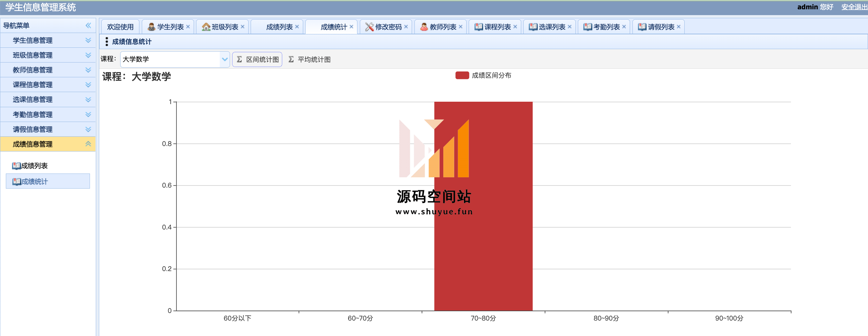Viewport: 868px width, 336px height.
Task: Close the 成绩列表 tab
Action: click(297, 27)
